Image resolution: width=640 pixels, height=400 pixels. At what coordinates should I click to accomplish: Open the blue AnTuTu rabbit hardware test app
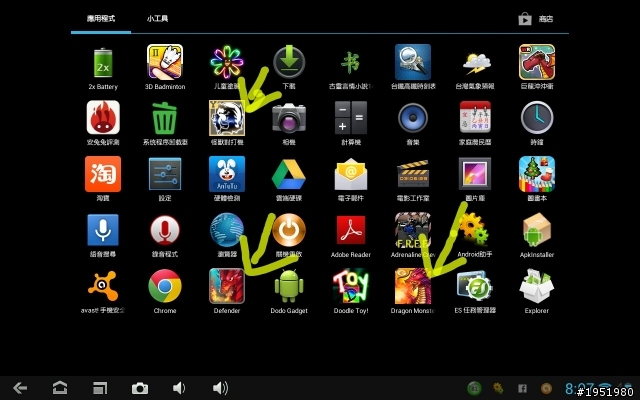227,174
